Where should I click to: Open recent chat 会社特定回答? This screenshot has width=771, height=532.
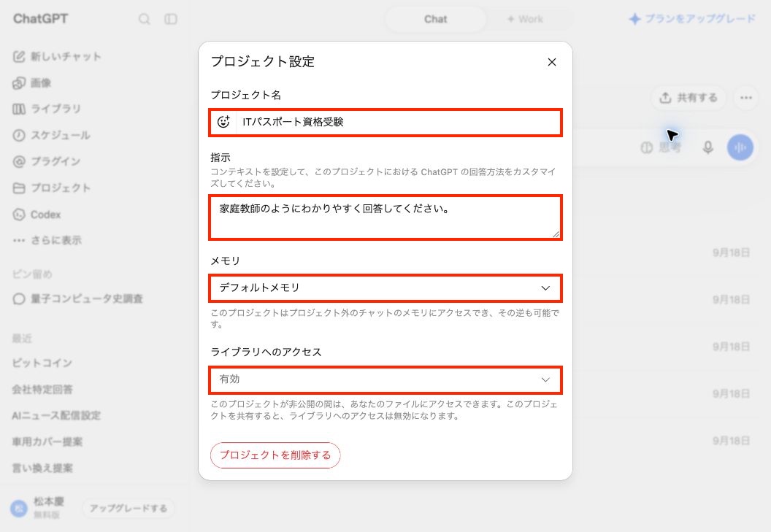(42, 390)
